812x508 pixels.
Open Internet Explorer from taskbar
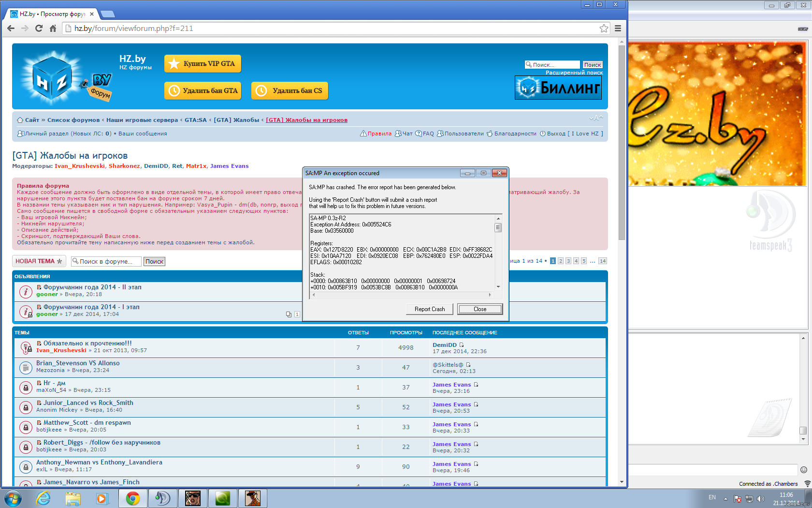tap(43, 498)
